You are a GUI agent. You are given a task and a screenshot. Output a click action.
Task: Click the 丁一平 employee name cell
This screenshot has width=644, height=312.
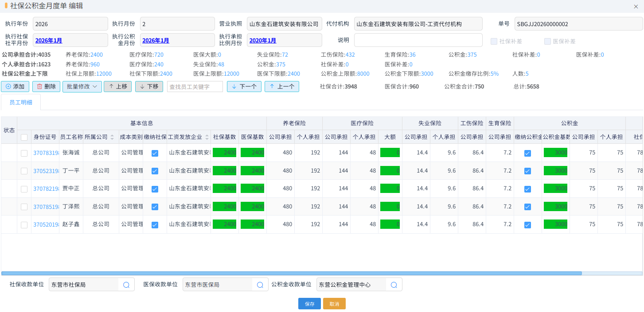[71, 171]
